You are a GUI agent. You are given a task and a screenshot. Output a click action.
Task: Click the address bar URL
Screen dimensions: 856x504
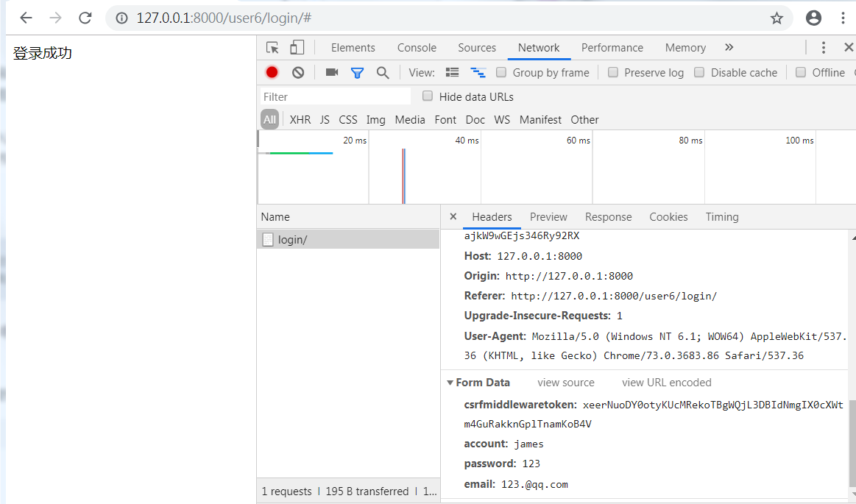pos(224,18)
